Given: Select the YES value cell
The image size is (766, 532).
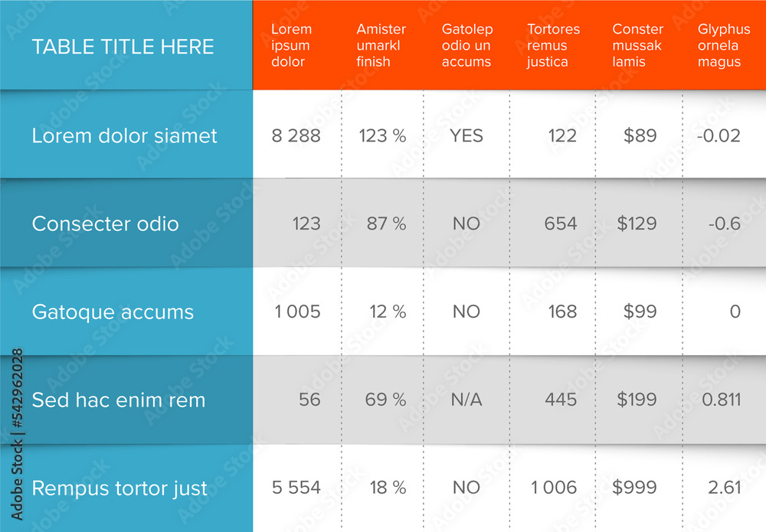Looking at the screenshot, I should tap(466, 135).
